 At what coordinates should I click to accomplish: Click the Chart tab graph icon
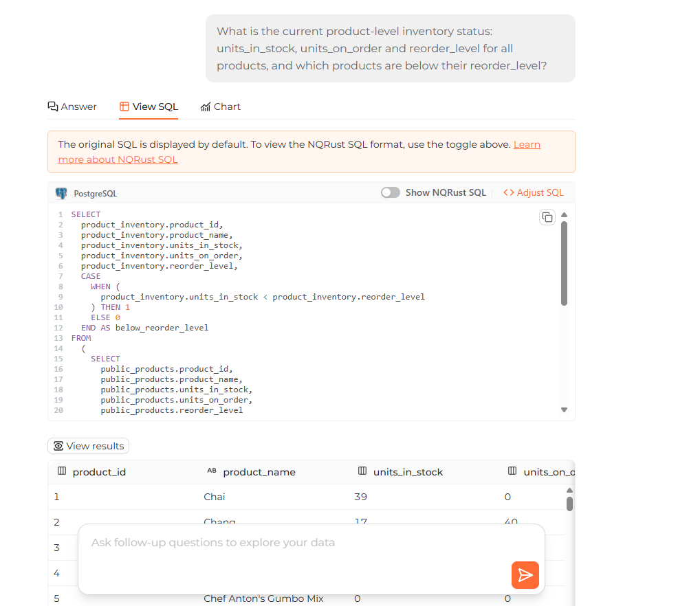pyautogui.click(x=206, y=107)
